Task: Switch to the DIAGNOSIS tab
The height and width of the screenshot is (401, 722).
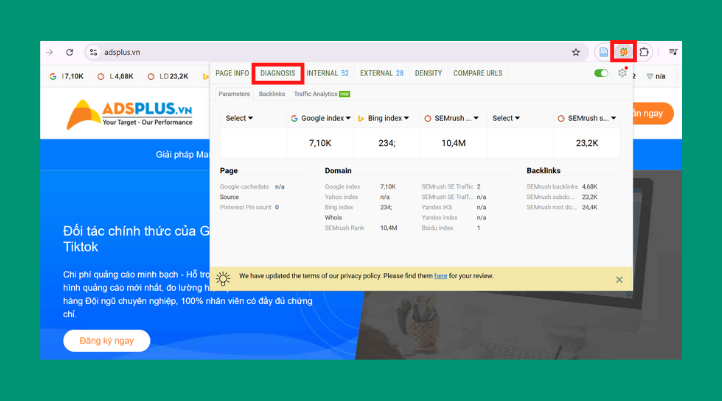Action: point(278,73)
